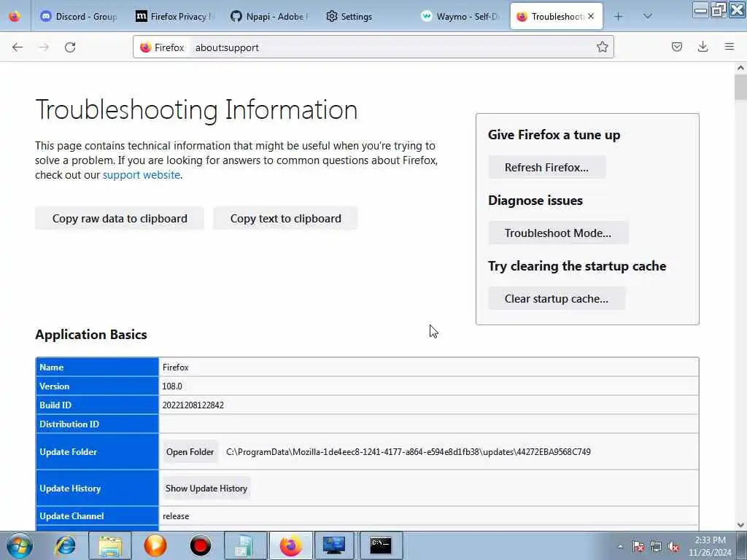This screenshot has height=560, width=747.
Task: Open the red record button taskbar app
Action: (200, 545)
